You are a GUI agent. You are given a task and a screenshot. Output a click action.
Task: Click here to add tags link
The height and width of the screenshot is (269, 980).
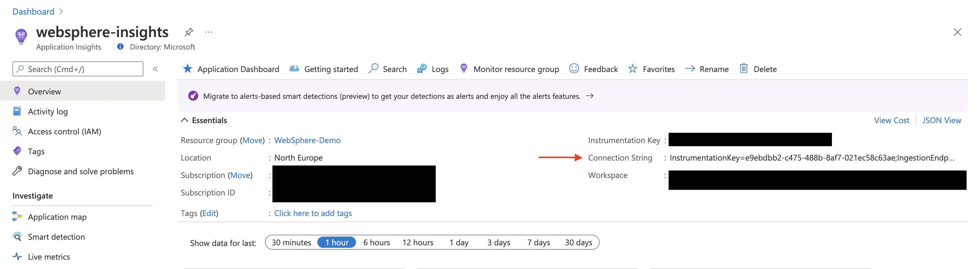(313, 213)
